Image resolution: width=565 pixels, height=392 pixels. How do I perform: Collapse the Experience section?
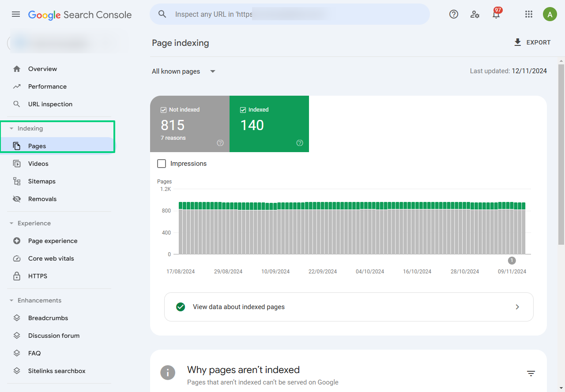pos(11,224)
